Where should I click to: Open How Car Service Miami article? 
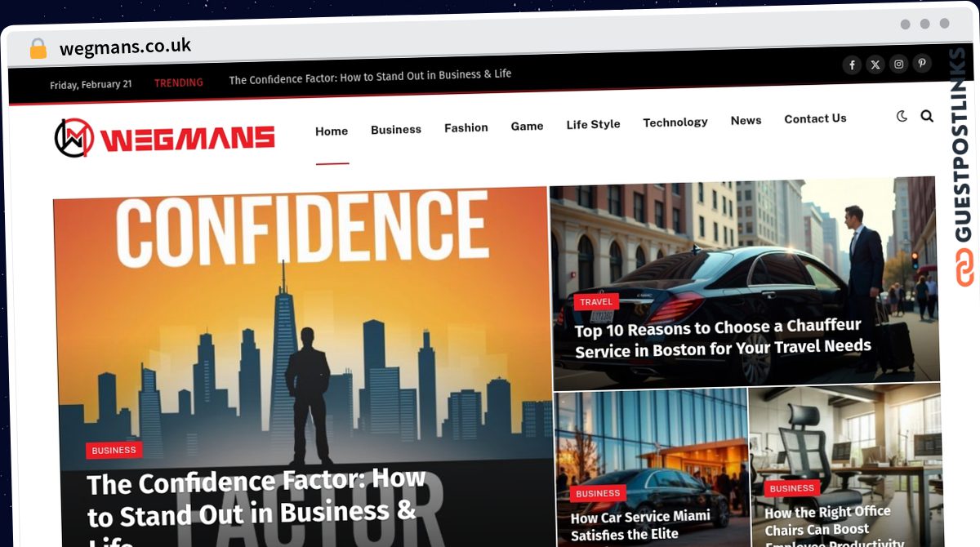tap(641, 525)
